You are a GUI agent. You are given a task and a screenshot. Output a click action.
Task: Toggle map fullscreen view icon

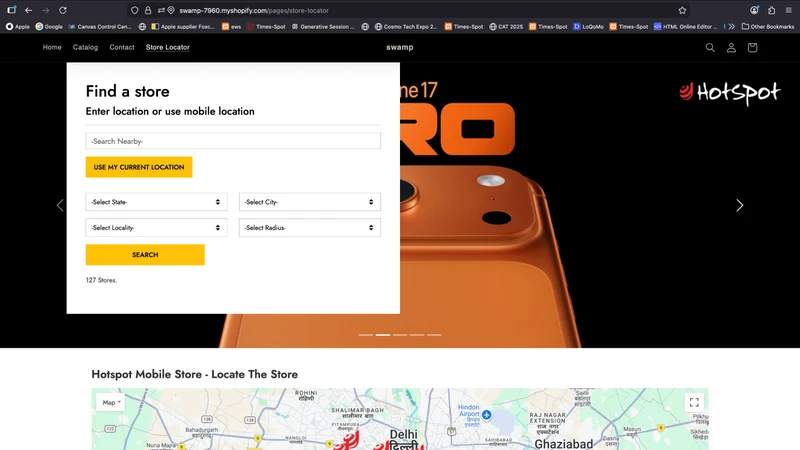[x=694, y=403]
